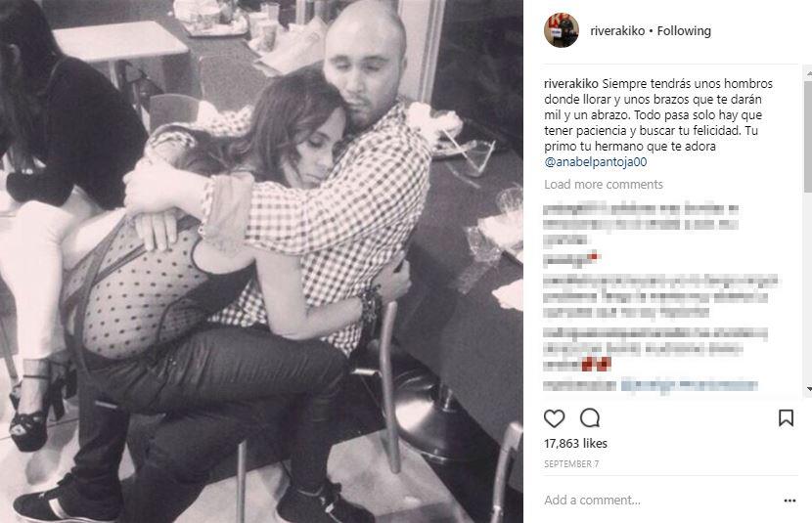The height and width of the screenshot is (523, 812).
Task: Expand Load more comments
Action: click(x=604, y=185)
